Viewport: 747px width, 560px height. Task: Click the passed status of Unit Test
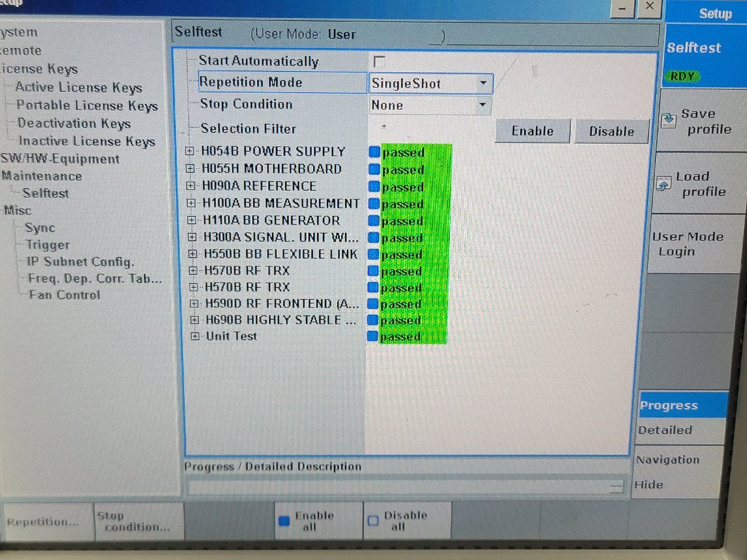pyautogui.click(x=401, y=337)
